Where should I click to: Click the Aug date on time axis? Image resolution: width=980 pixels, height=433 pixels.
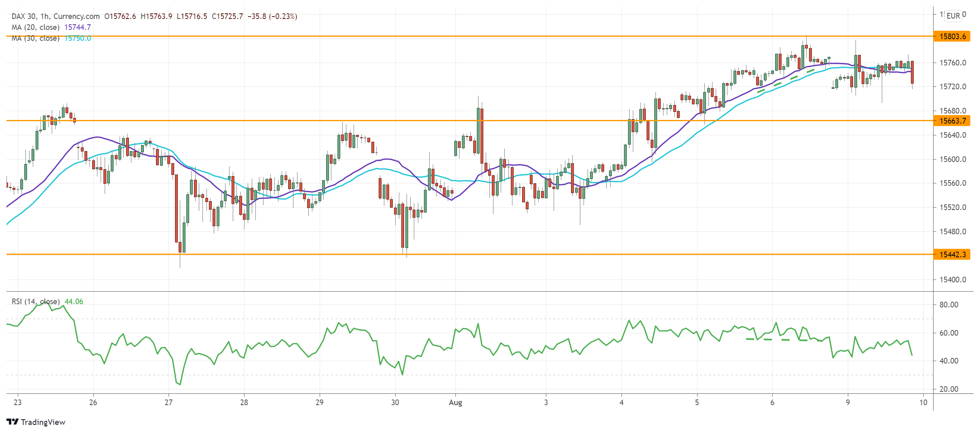455,403
